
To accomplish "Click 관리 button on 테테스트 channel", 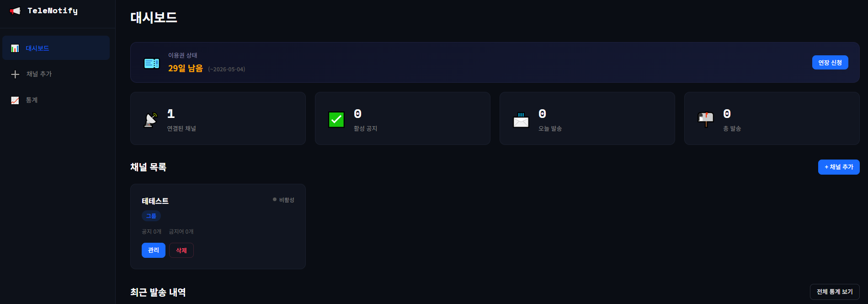I will point(154,251).
